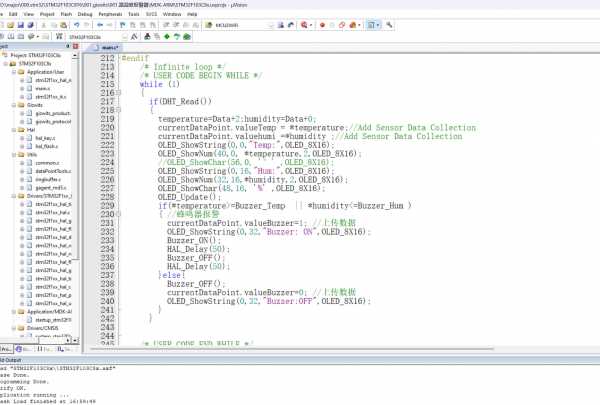Open the Edit menu
The height and width of the screenshot is (405, 600).
click(13, 14)
